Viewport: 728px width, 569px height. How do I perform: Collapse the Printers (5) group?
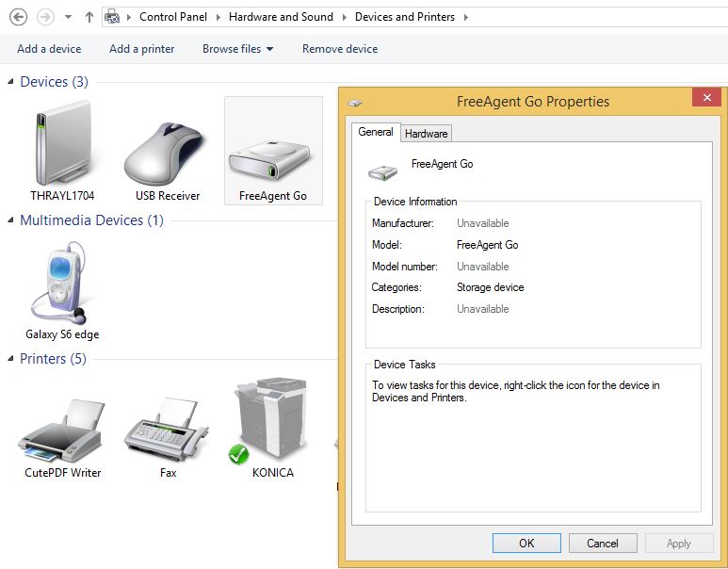(10, 359)
